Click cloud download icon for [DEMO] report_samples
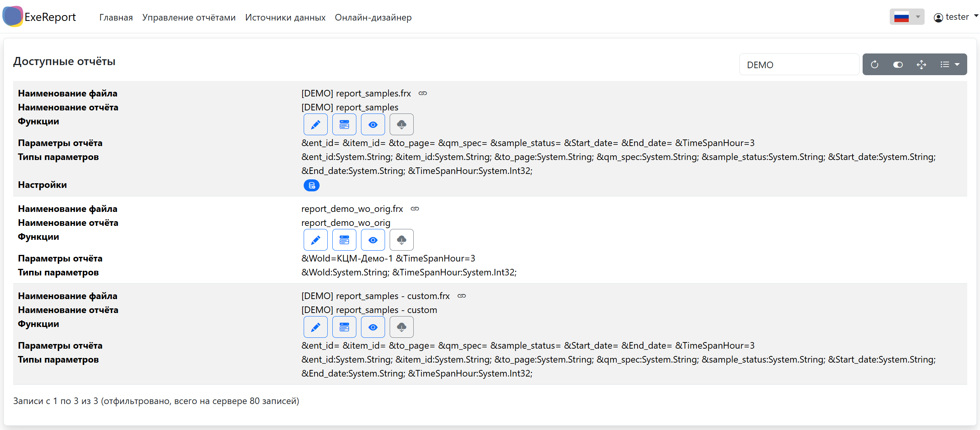The image size is (980, 430). click(x=401, y=124)
